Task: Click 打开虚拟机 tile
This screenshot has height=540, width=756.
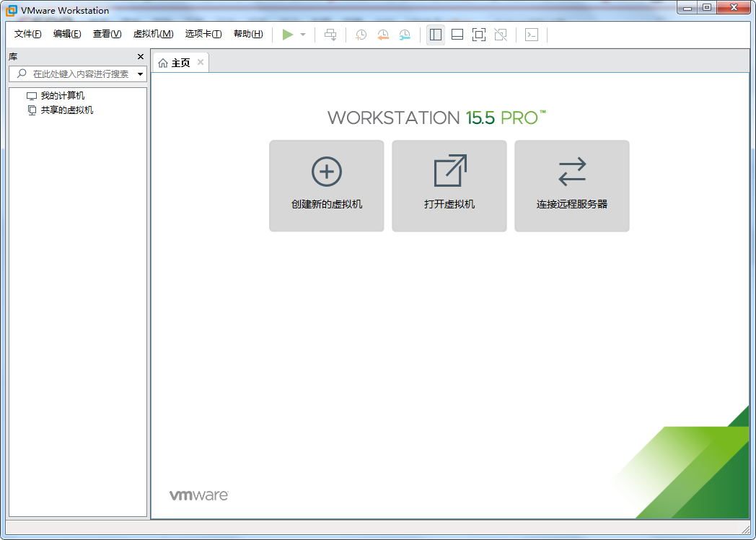Action: (449, 186)
